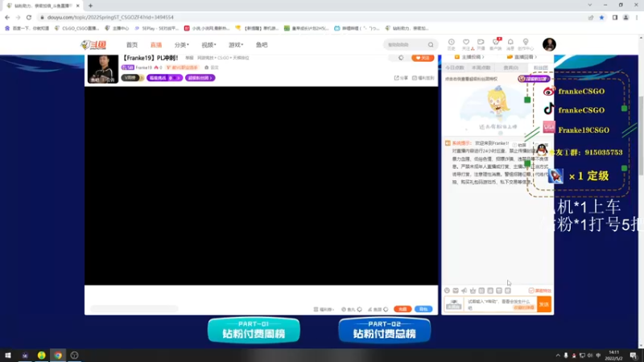
Task: Refresh the 鱼丸 fish ball balance
Action: tap(359, 309)
